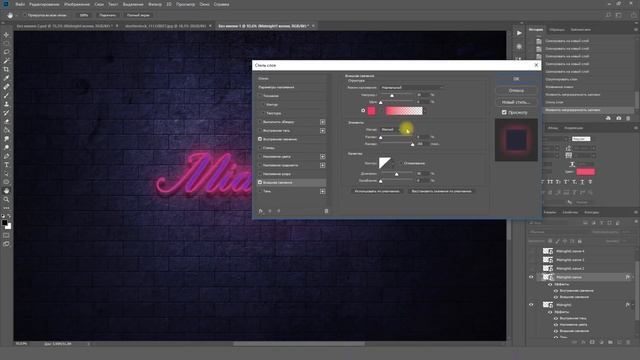Click the opacity slider handle in the Структура section
The image size is (640, 360).
[x=392, y=96]
